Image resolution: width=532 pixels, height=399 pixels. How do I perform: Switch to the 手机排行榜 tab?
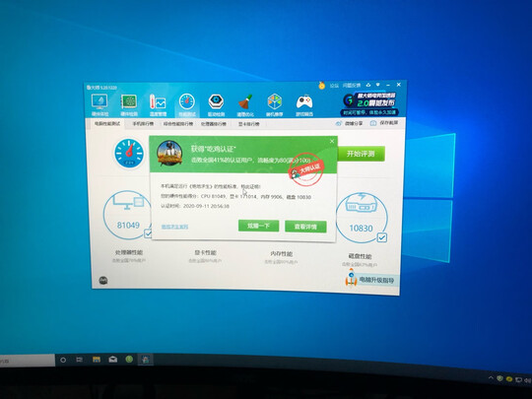(143, 124)
